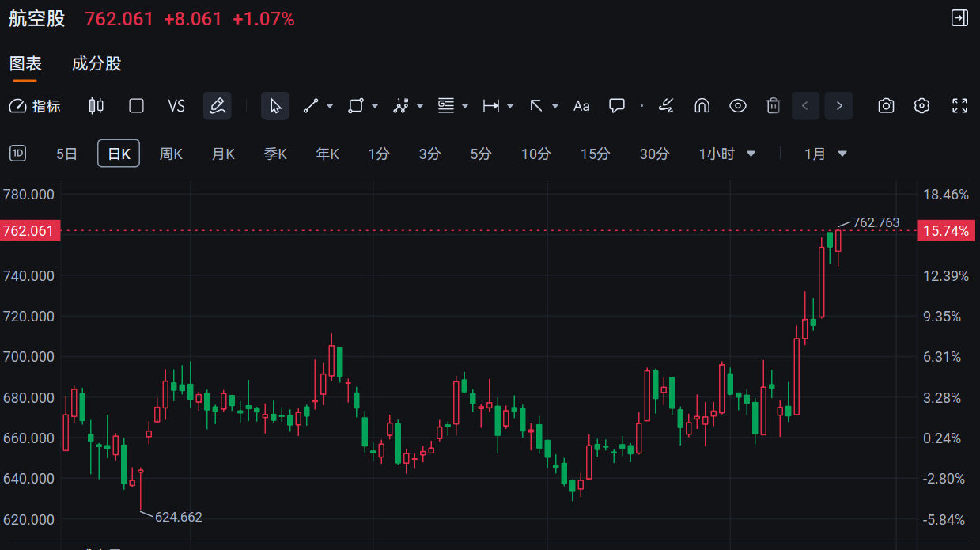The image size is (980, 550).
Task: Open the 指标 indicators panel
Action: click(35, 106)
